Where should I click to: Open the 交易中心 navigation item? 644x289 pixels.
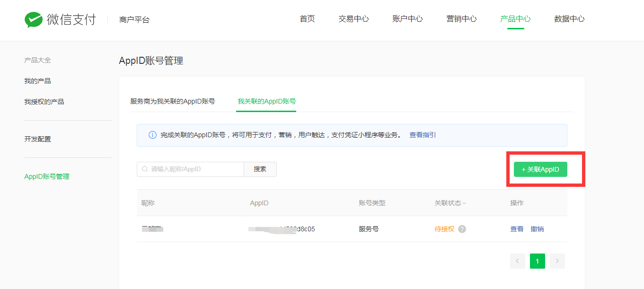point(353,19)
